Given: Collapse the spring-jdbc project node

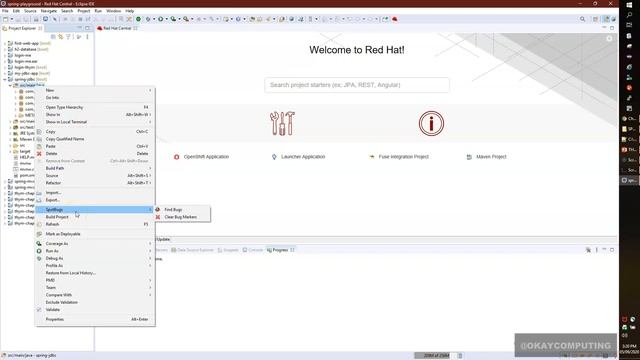Looking at the screenshot, I should coord(5,79).
